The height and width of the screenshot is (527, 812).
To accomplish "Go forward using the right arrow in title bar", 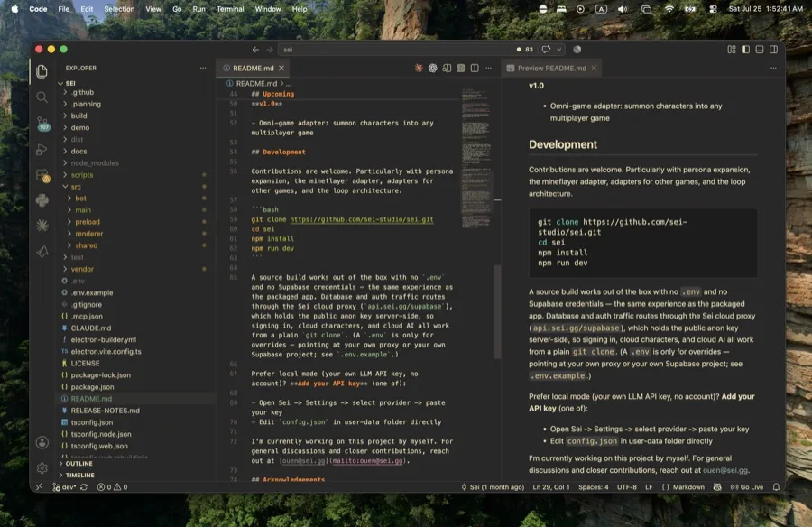I will [x=269, y=50].
